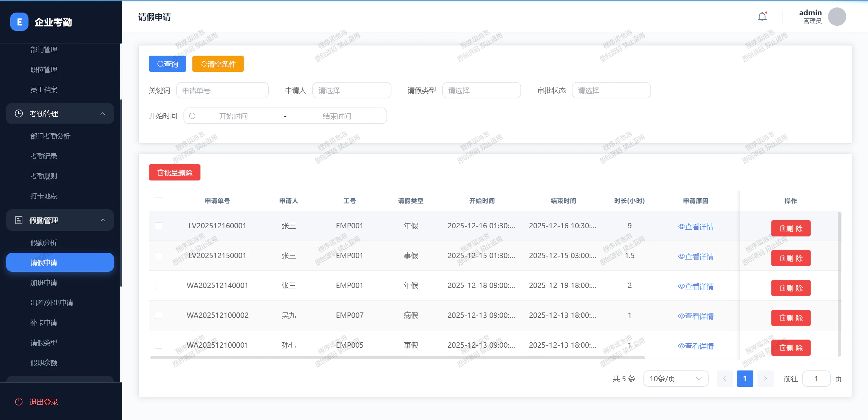Click the document icon beside 假勤管理
Image resolution: width=868 pixels, height=420 pixels.
point(19,220)
